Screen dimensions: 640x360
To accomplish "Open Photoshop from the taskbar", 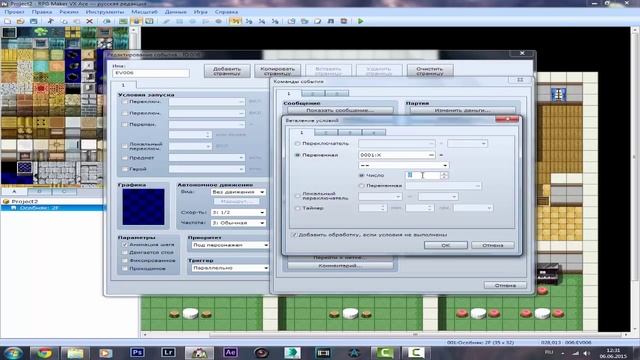I will pyautogui.click(x=137, y=352).
